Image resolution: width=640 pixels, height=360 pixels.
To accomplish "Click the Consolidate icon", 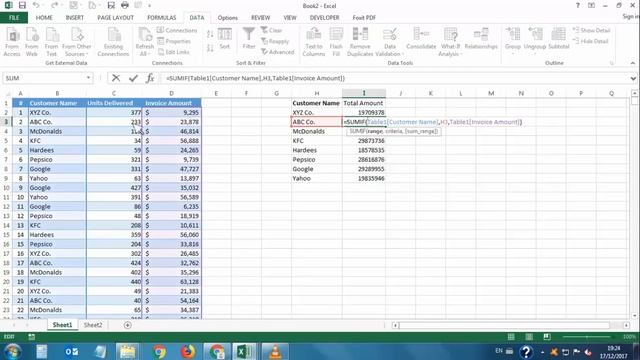I will (x=421, y=39).
